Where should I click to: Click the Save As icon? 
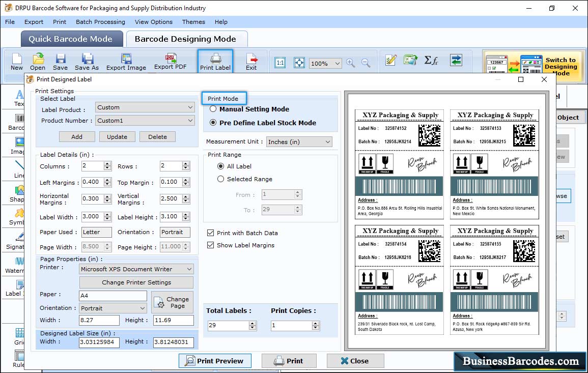tap(87, 62)
